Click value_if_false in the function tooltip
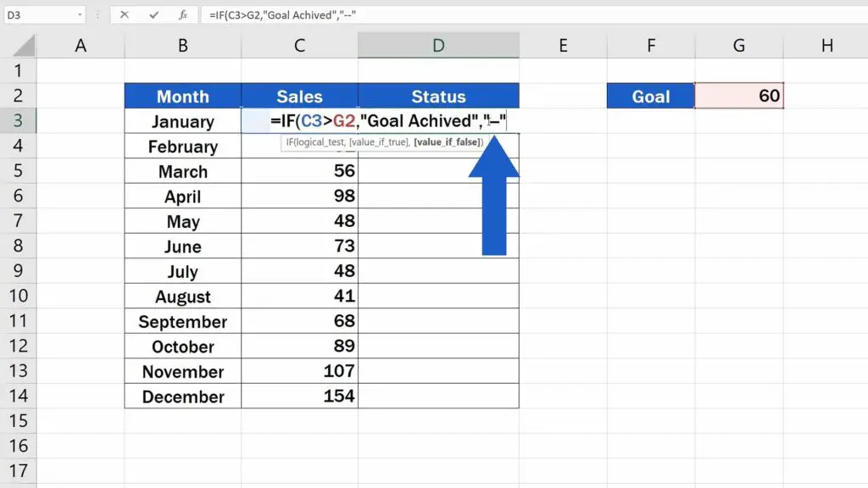Image resolution: width=868 pixels, height=488 pixels. coord(447,142)
